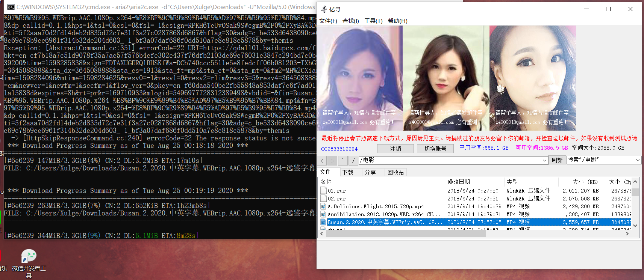This screenshot has height=280, width=644.
Task: Click the 注销 logout button
Action: [x=395, y=149]
